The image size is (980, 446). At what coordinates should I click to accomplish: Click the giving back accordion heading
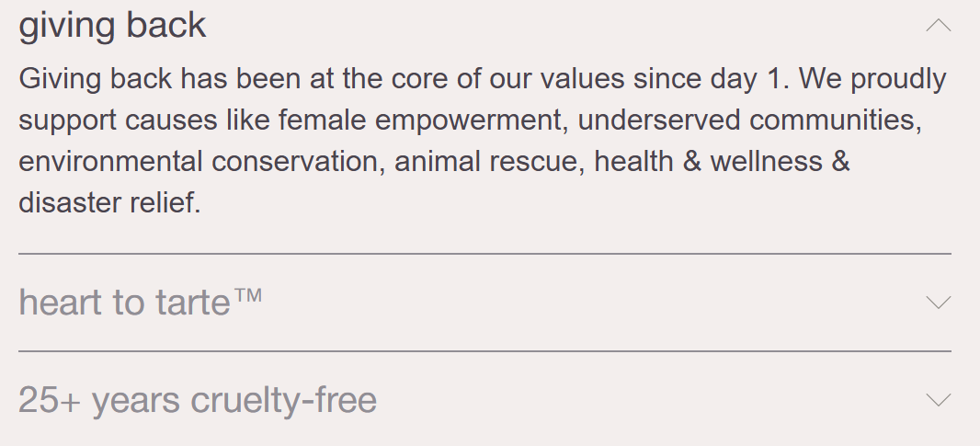[x=112, y=26]
